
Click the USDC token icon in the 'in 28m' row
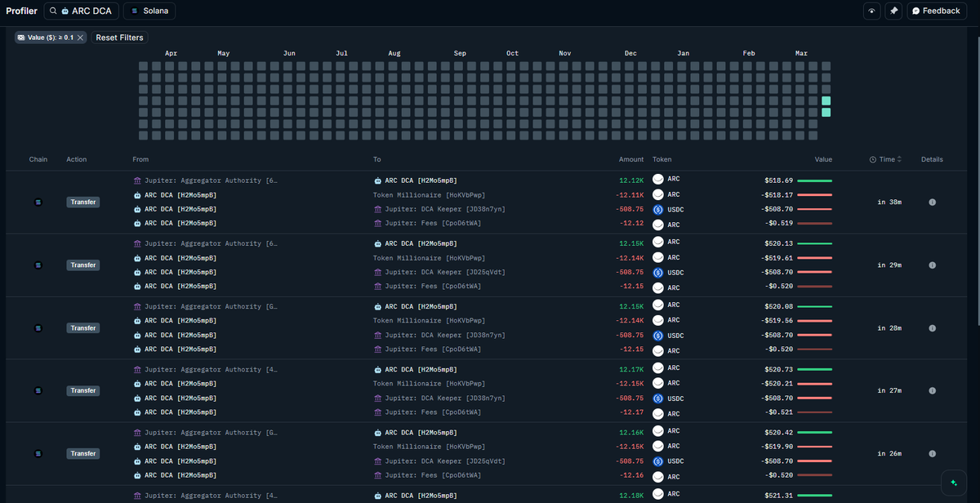[658, 335]
